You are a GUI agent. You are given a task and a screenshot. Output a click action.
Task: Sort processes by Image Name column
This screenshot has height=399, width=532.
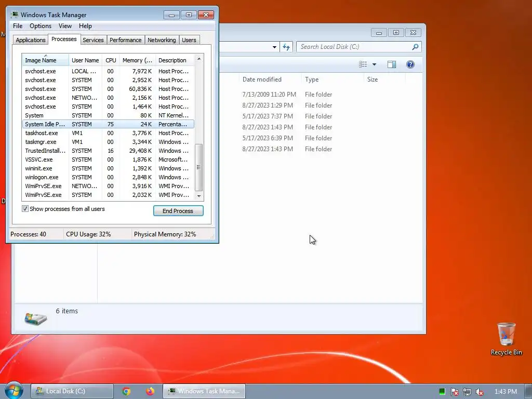[46, 60]
